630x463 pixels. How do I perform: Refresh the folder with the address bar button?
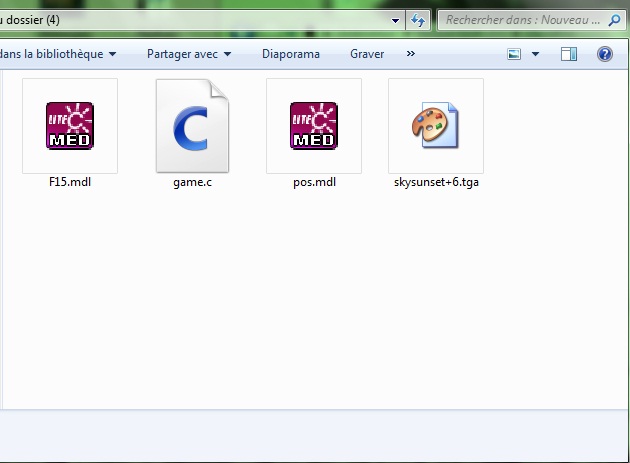click(418, 20)
